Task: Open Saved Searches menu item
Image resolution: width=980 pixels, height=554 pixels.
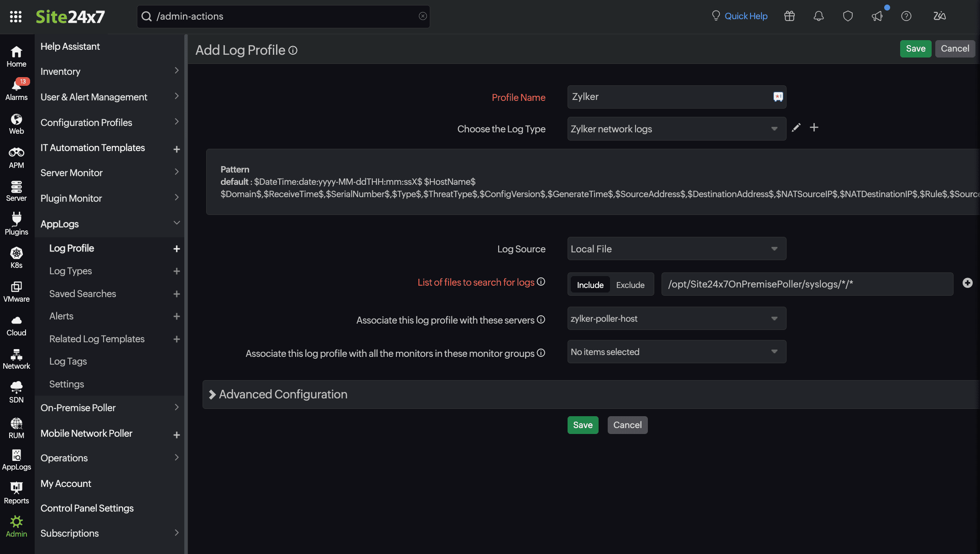Action: (83, 294)
